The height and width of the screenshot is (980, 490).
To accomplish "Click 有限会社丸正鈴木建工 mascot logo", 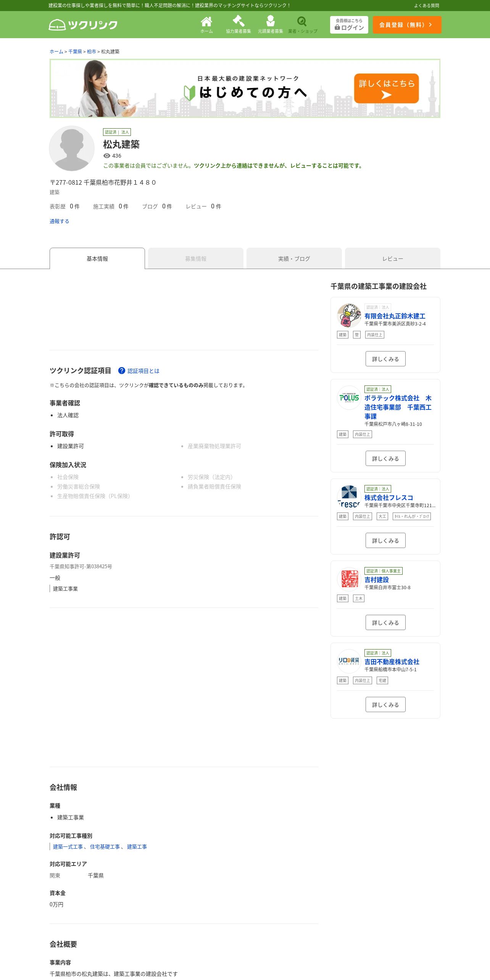I will [x=349, y=316].
